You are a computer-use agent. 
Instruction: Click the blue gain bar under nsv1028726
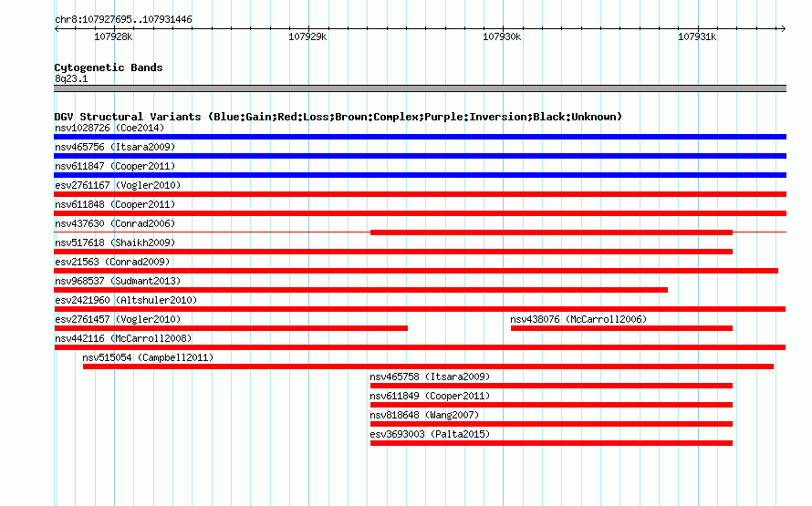tap(420, 137)
